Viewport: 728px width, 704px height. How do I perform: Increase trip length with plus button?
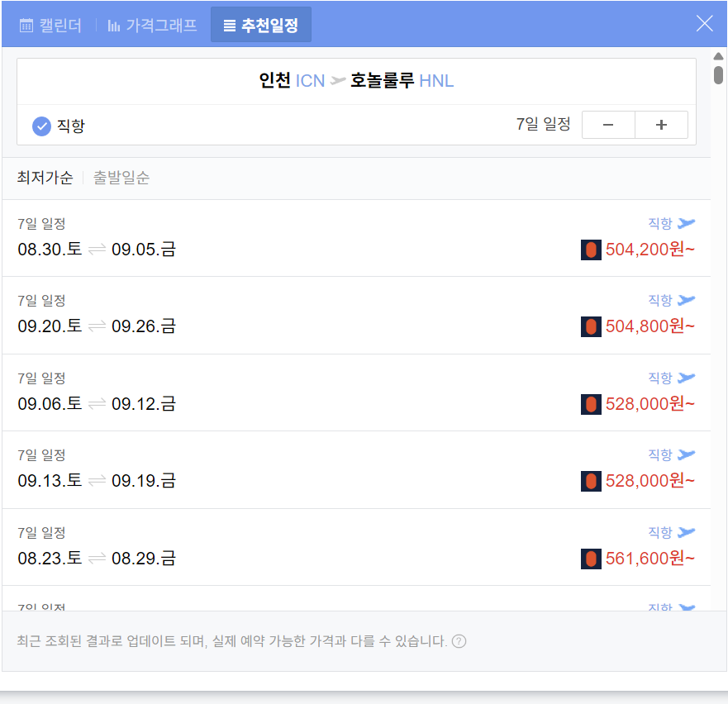click(x=661, y=125)
